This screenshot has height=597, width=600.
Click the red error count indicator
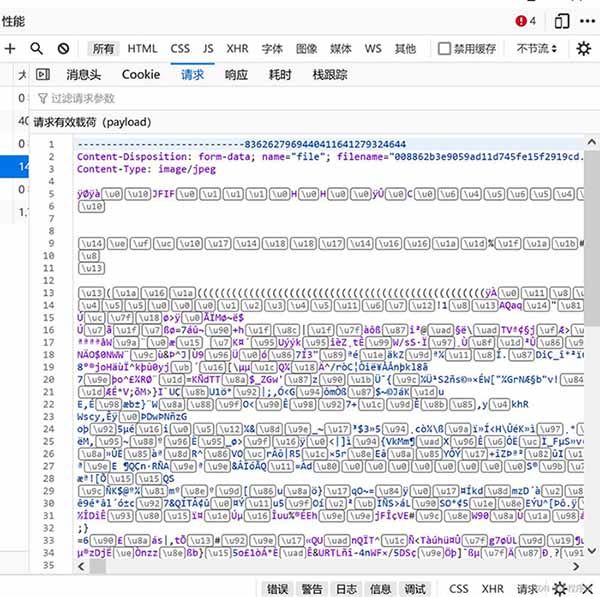coord(526,20)
